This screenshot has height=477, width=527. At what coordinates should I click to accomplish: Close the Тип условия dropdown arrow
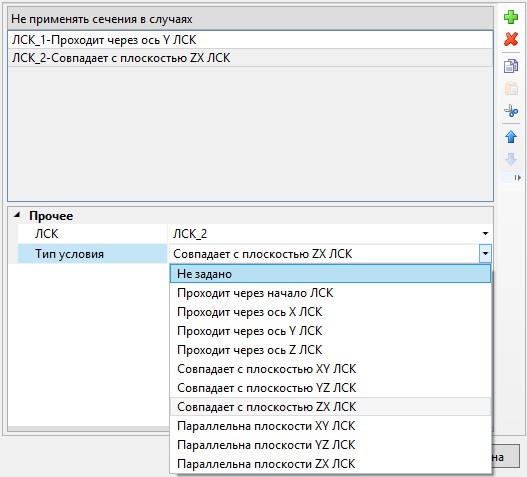click(x=485, y=253)
